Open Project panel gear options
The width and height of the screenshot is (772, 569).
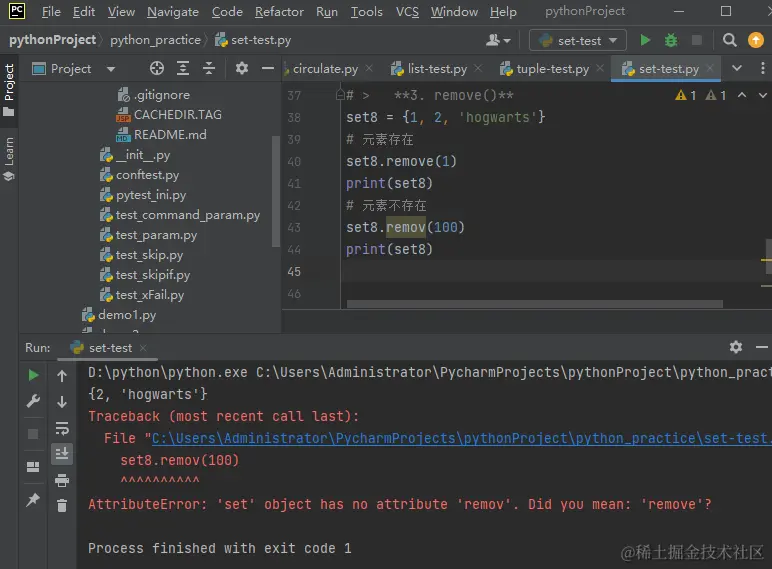coord(241,68)
